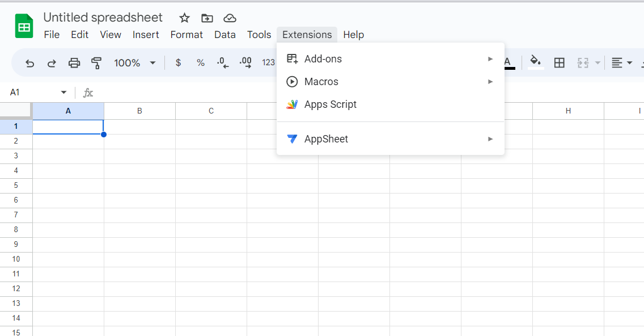Open the Text color picker

[x=507, y=62]
